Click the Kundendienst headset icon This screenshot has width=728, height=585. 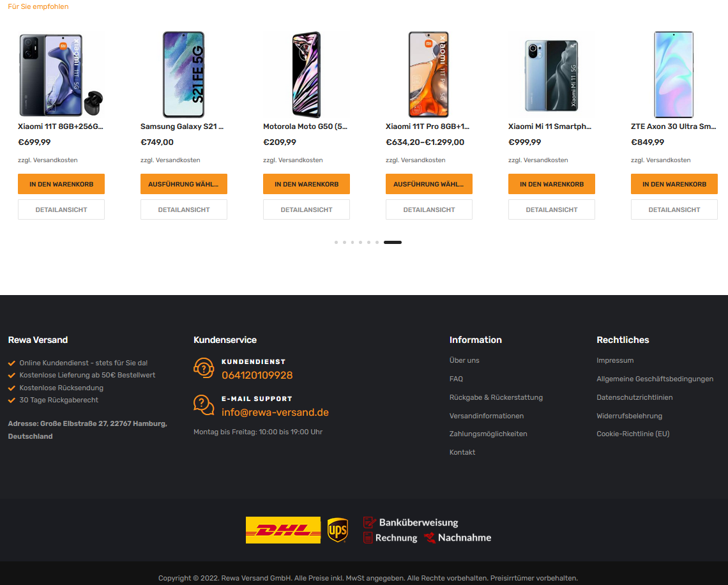[x=203, y=368]
